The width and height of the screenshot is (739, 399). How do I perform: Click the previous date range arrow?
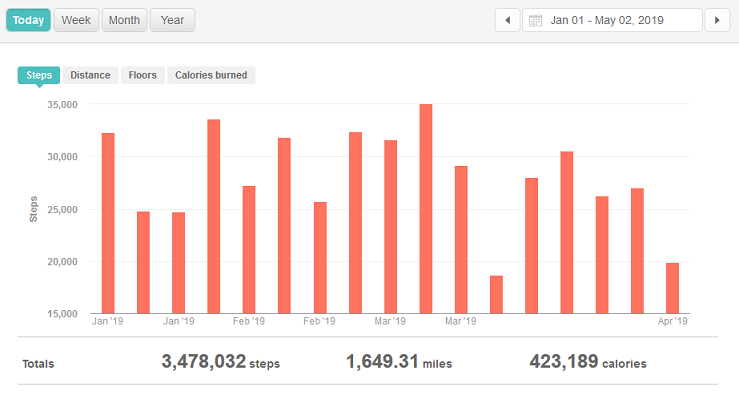[508, 20]
